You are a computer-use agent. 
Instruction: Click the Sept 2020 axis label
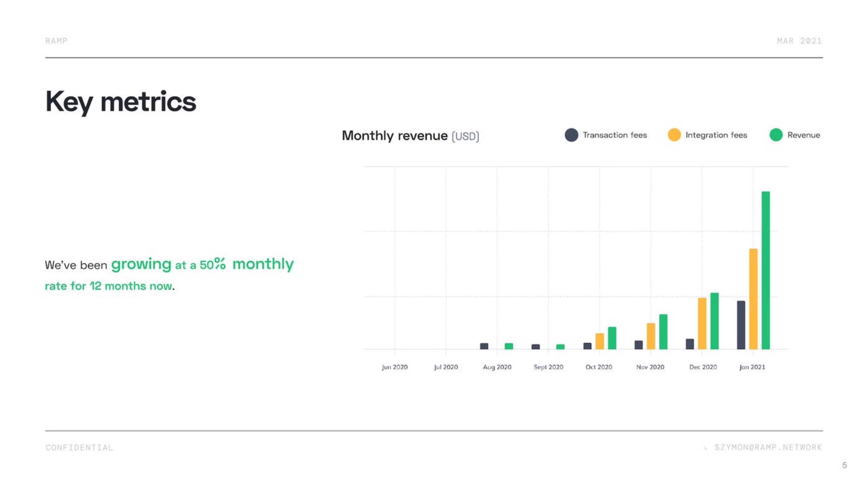548,367
